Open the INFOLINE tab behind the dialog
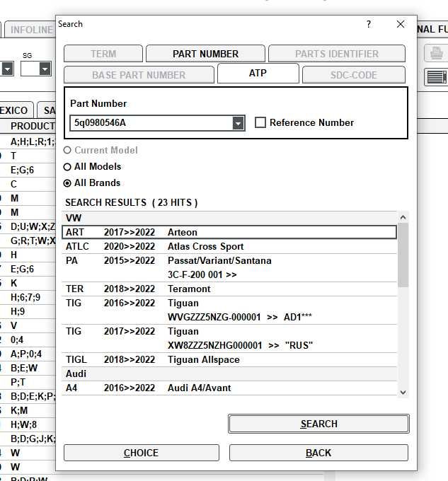This screenshot has height=481, width=448. pyautogui.click(x=30, y=30)
